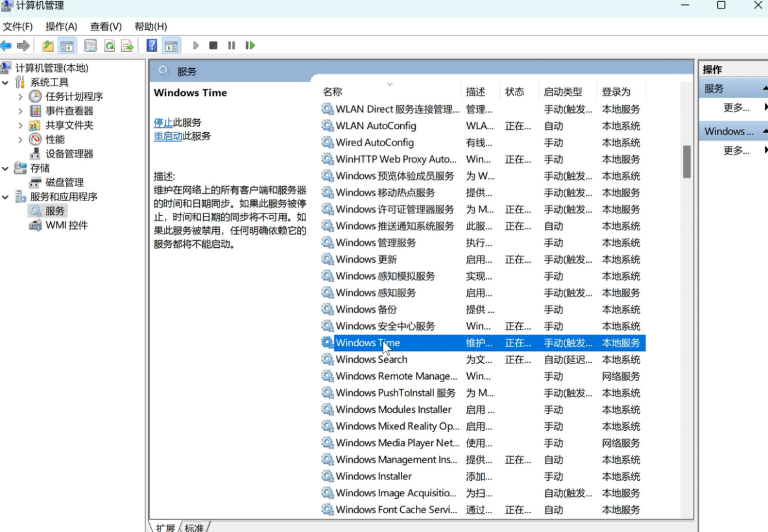This screenshot has width=768, height=532.
Task: Sort by the 描述 column header
Action: (480, 91)
